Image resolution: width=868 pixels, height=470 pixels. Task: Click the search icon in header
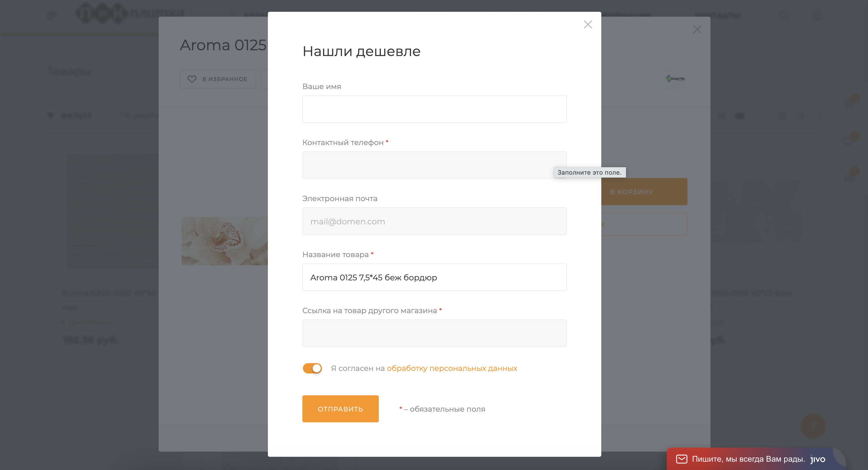pos(784,15)
